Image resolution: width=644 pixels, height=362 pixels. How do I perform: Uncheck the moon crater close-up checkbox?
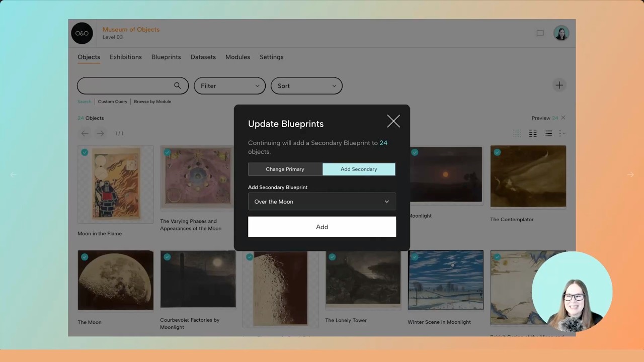(x=250, y=257)
